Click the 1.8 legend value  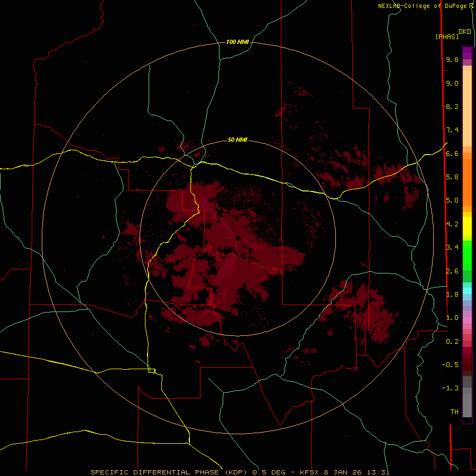452,294
